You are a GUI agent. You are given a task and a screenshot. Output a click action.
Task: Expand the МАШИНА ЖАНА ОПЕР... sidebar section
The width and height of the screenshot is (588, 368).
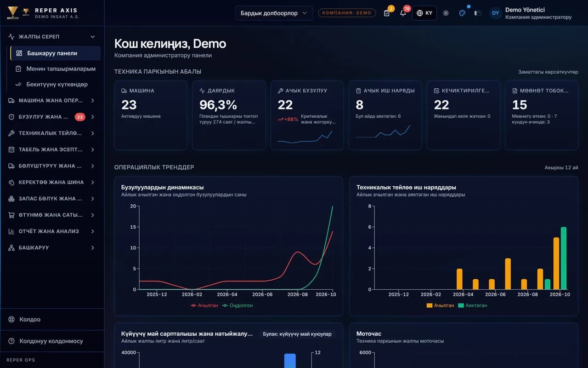52,100
